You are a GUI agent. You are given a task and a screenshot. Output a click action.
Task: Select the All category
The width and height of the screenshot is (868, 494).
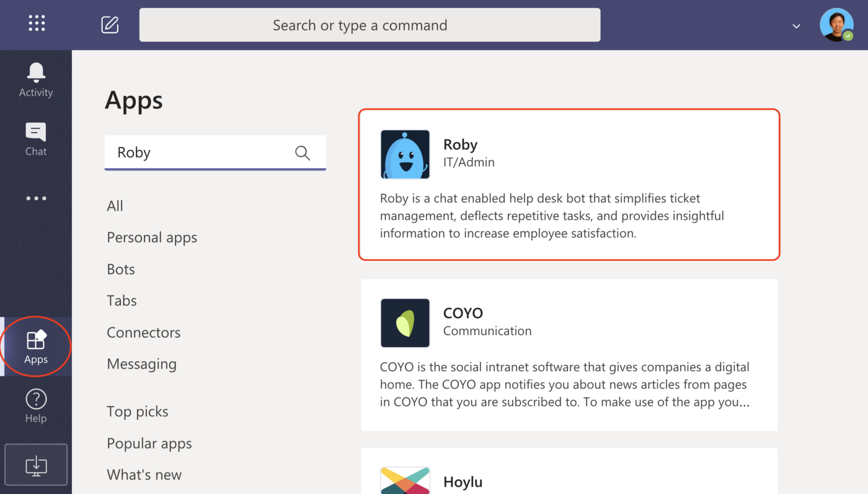pyautogui.click(x=115, y=206)
